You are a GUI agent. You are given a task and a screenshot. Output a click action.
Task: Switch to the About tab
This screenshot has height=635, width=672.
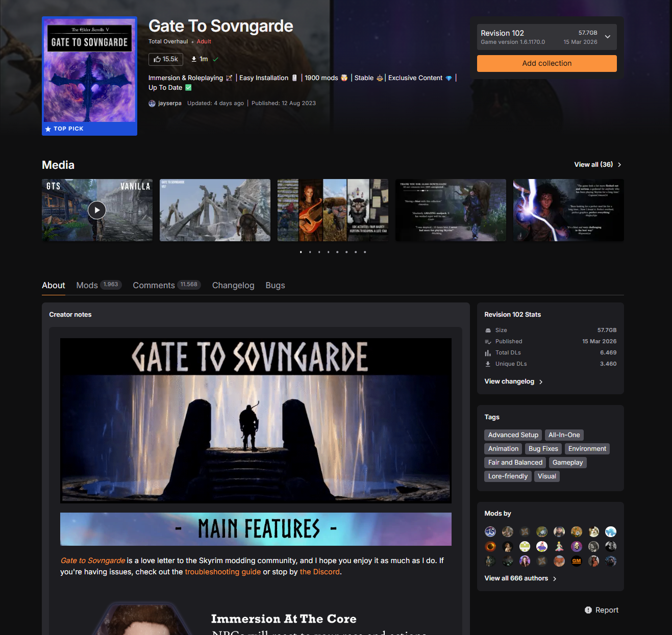coord(54,285)
